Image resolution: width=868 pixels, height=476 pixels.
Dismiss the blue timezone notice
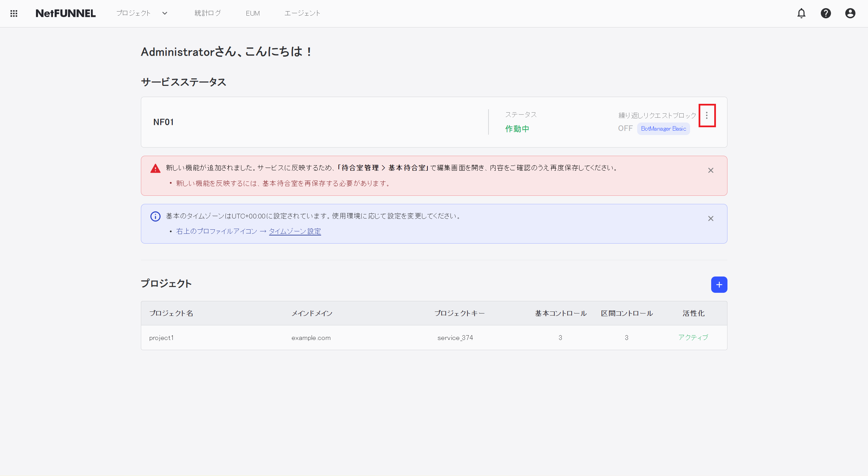(711, 219)
